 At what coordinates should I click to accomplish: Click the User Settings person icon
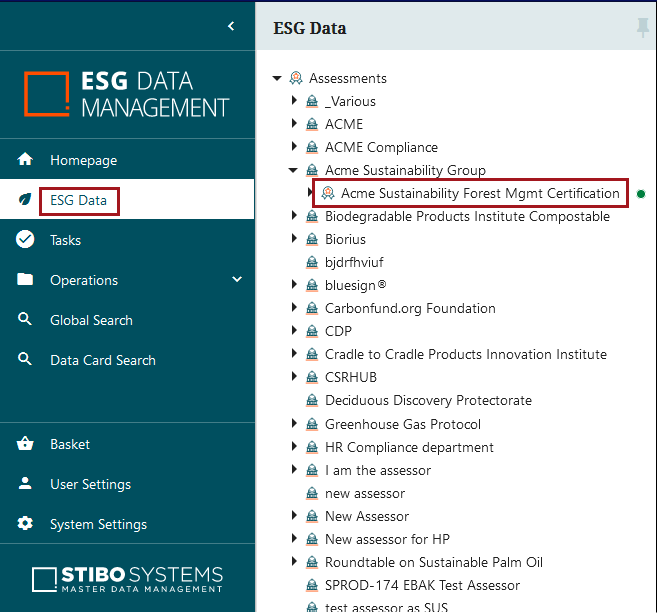coord(25,483)
